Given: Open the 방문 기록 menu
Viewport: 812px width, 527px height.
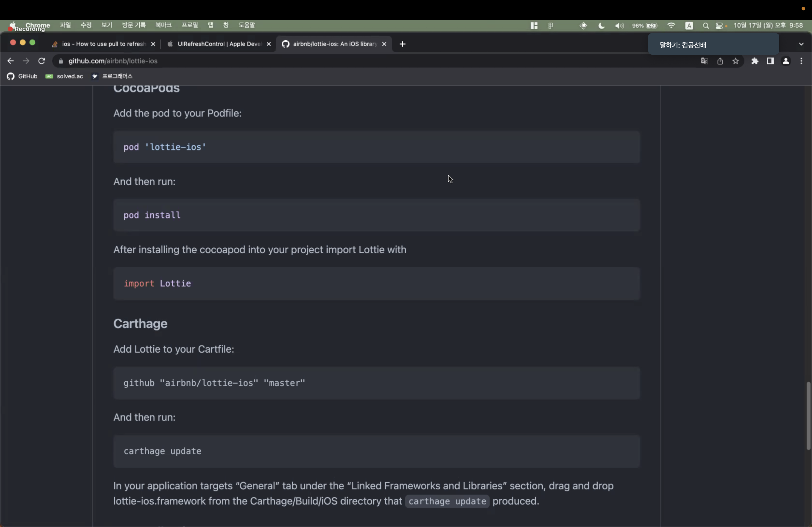Looking at the screenshot, I should pos(134,25).
